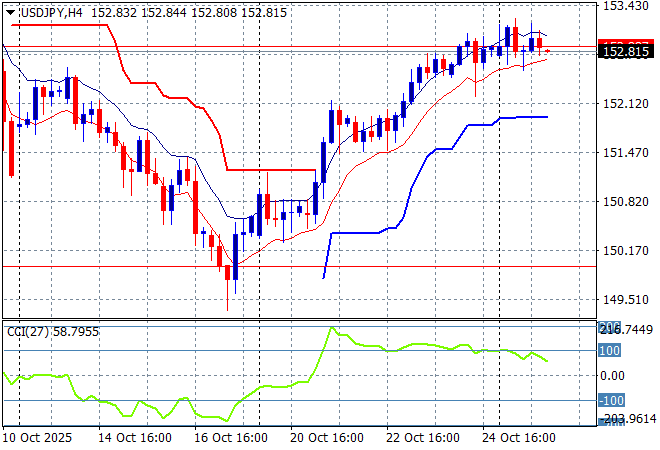The width and height of the screenshot is (660, 450).
Task: Click the CCI 216.7449 upper scale label
Action: pos(627,329)
